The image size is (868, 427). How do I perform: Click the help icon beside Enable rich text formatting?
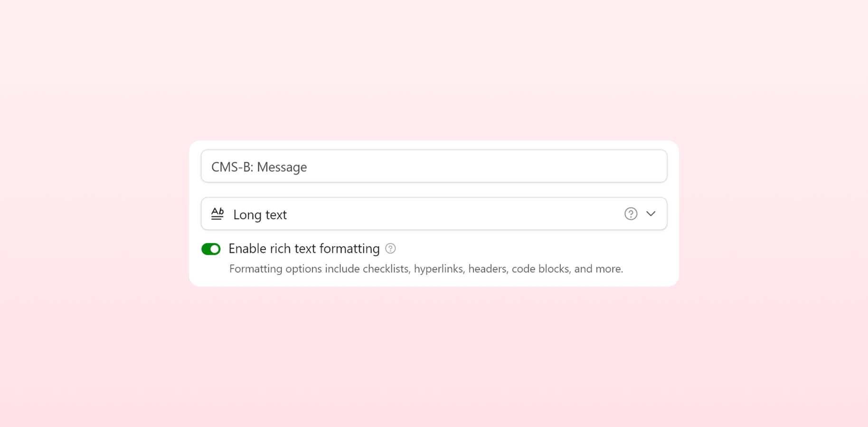point(390,249)
